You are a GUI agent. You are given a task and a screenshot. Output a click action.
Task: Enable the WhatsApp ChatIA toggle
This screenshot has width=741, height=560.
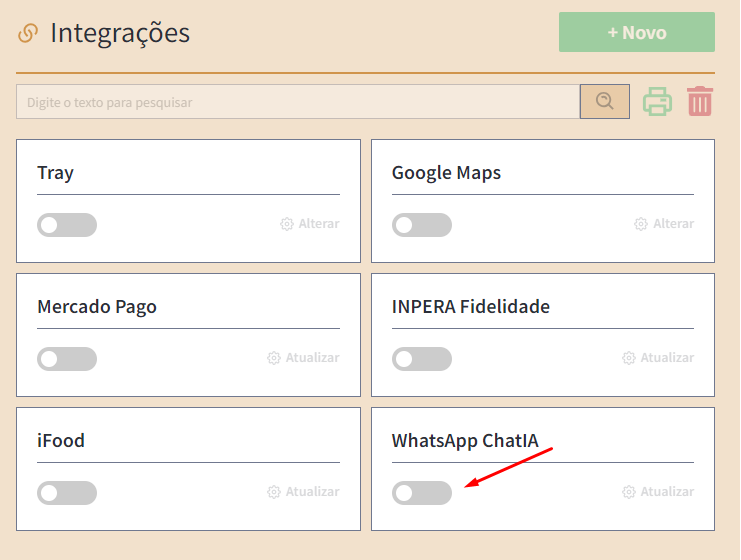(x=422, y=493)
